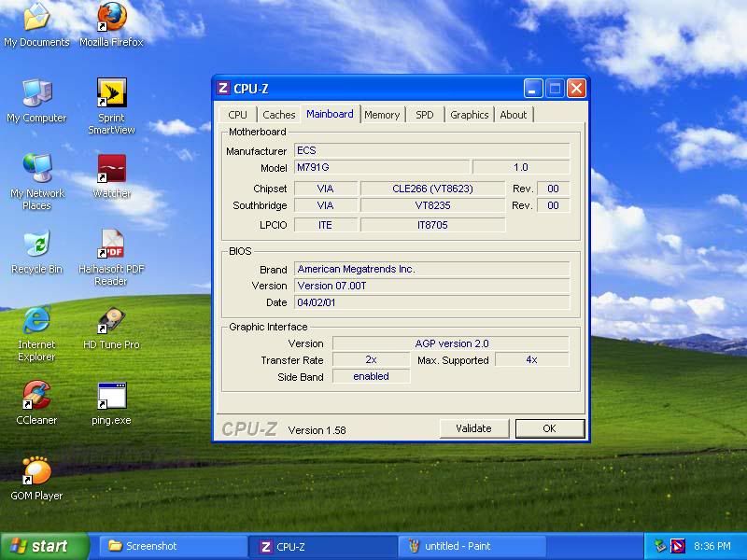
Task: Click the model revision field showing 1.0
Action: point(521,167)
